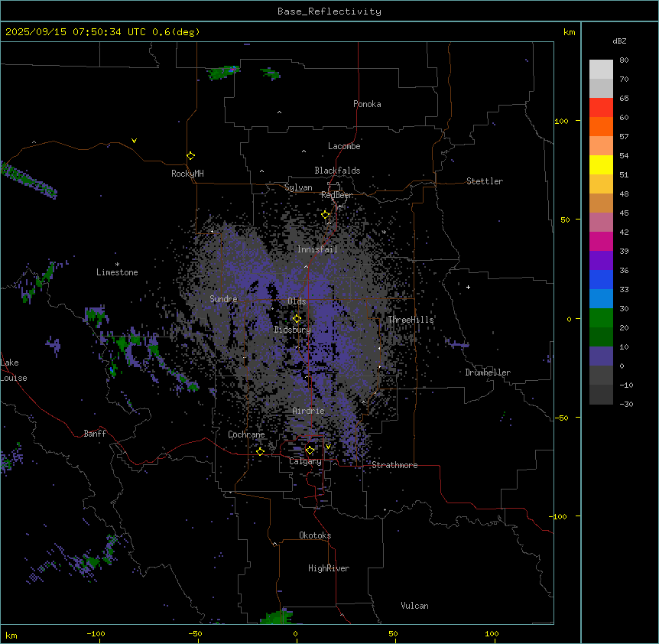Pick the blue 33 dBZ legend swatch
The width and height of the screenshot is (659, 644).
601,280
